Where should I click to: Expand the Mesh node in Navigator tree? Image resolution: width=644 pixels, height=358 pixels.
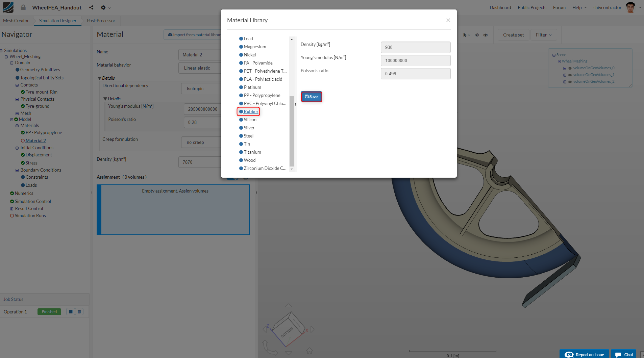[17, 113]
